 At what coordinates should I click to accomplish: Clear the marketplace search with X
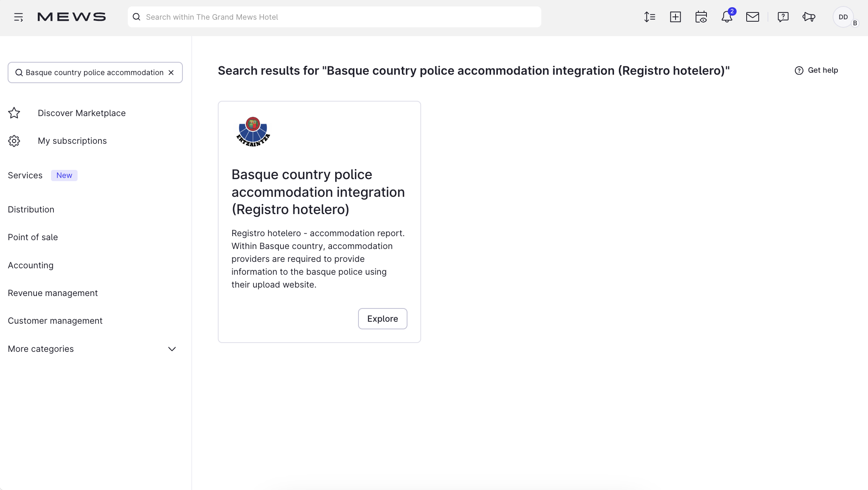171,72
